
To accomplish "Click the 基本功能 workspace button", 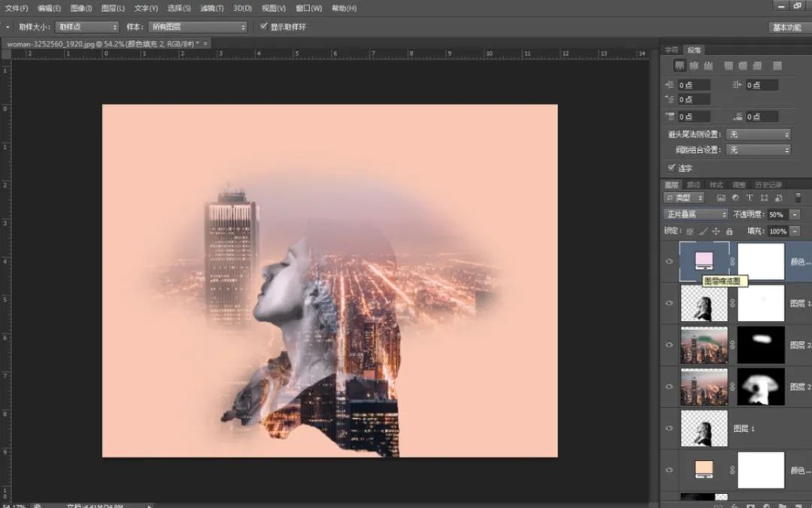I will pyautogui.click(x=786, y=28).
